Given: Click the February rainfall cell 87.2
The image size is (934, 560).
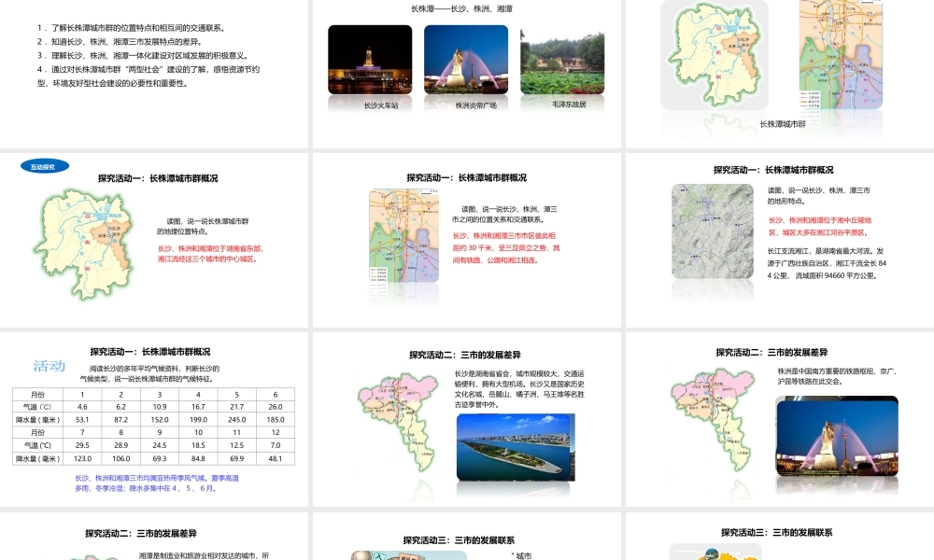Looking at the screenshot, I should click(x=120, y=420).
